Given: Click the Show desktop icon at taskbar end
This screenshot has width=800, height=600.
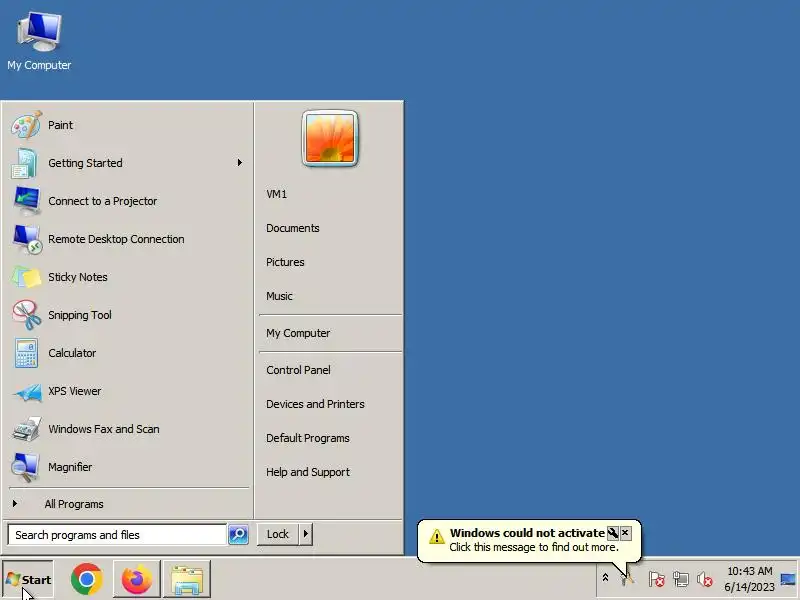Looking at the screenshot, I should (x=788, y=579).
